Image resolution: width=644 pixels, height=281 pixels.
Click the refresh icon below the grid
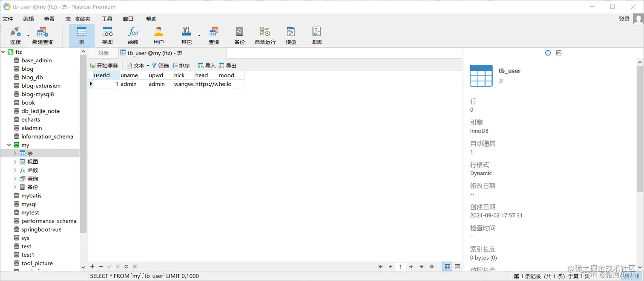pyautogui.click(x=126, y=267)
